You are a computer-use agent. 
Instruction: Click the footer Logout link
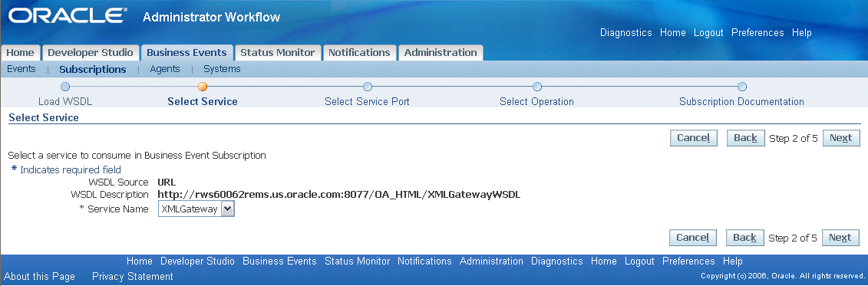point(639,261)
